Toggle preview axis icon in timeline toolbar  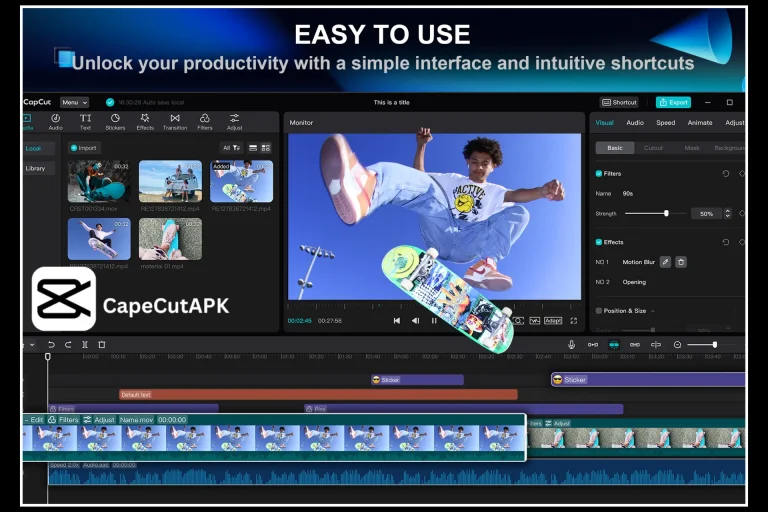click(656, 345)
